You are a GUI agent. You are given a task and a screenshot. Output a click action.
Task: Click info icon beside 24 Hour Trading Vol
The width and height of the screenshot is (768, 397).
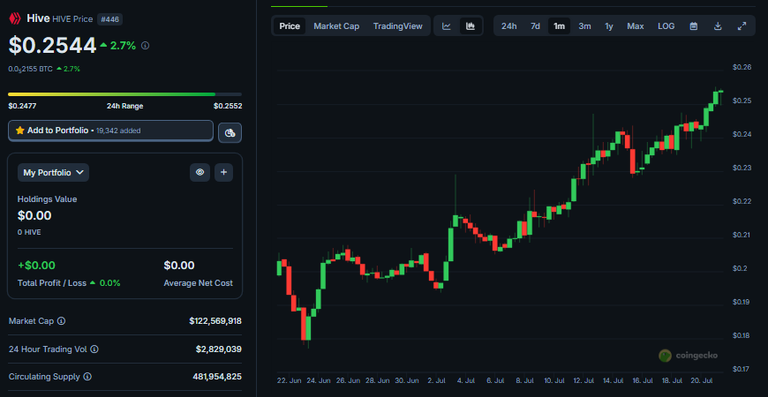click(95, 349)
